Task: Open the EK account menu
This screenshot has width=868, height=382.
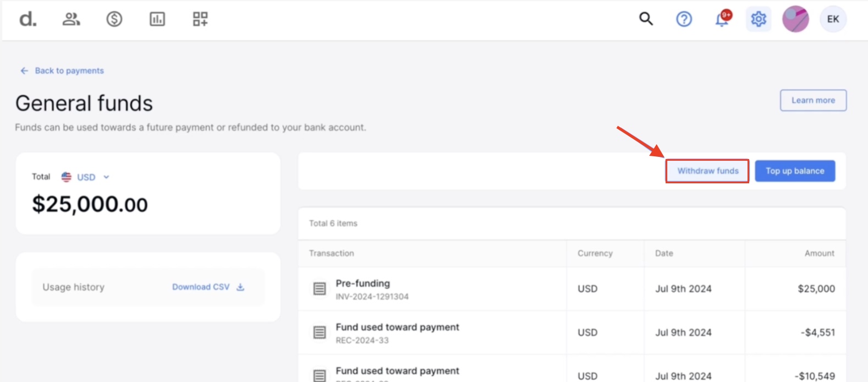Action: click(833, 19)
